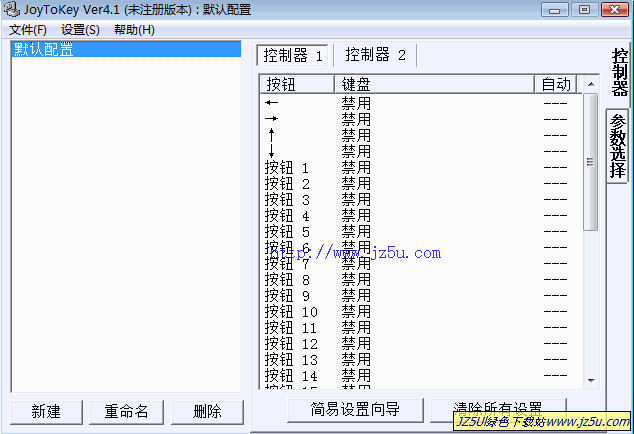Image resolution: width=634 pixels, height=434 pixels.
Task: Select the 默认配置 profile in the list
Action: pyautogui.click(x=126, y=49)
